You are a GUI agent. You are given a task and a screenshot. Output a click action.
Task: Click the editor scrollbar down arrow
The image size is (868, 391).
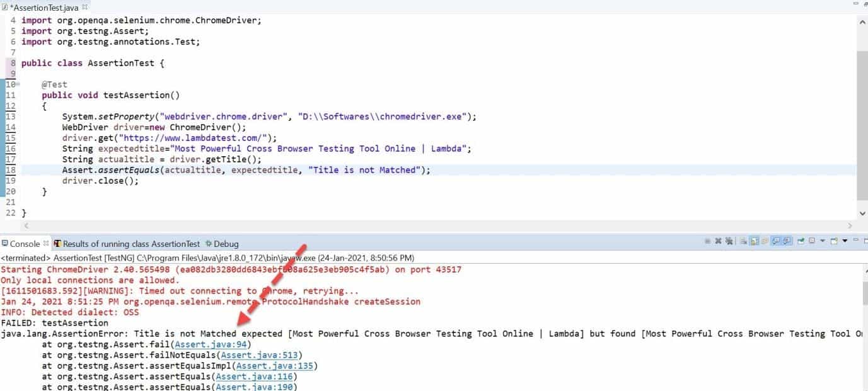(862, 213)
